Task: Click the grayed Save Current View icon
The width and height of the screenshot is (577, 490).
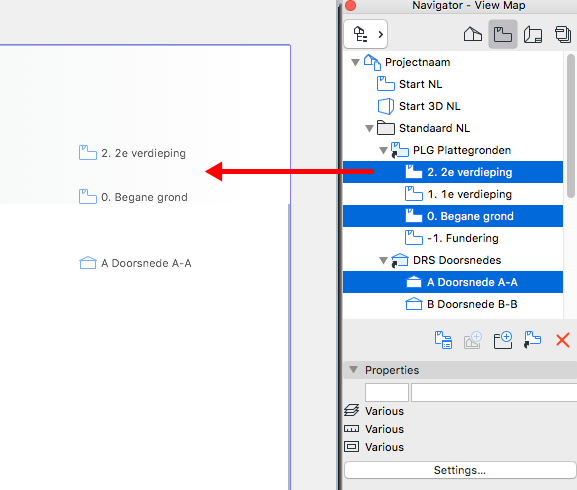Action: pyautogui.click(x=473, y=340)
